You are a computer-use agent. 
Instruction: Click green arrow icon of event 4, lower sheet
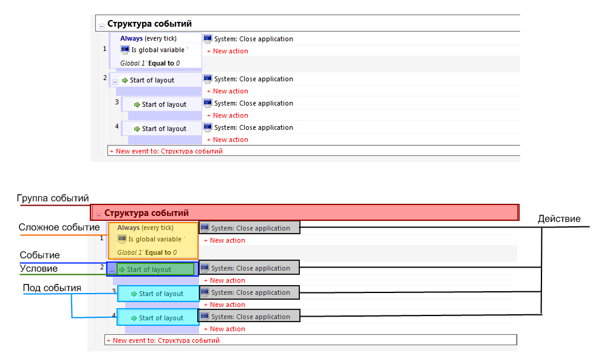[134, 318]
